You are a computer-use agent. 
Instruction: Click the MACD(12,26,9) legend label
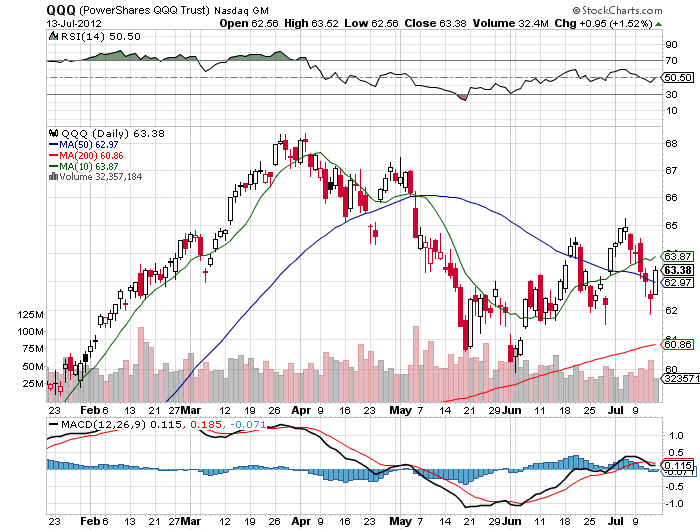click(x=103, y=424)
